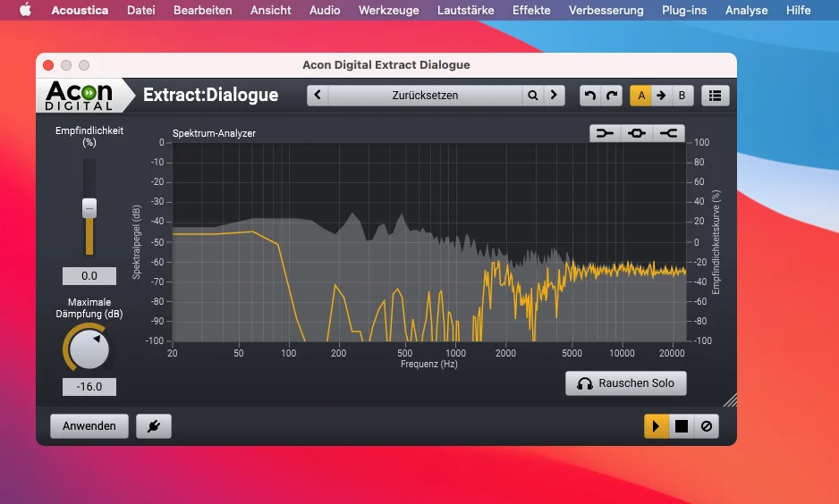Open the Zurücksetzen preset dropdown
839x504 pixels.
(426, 95)
